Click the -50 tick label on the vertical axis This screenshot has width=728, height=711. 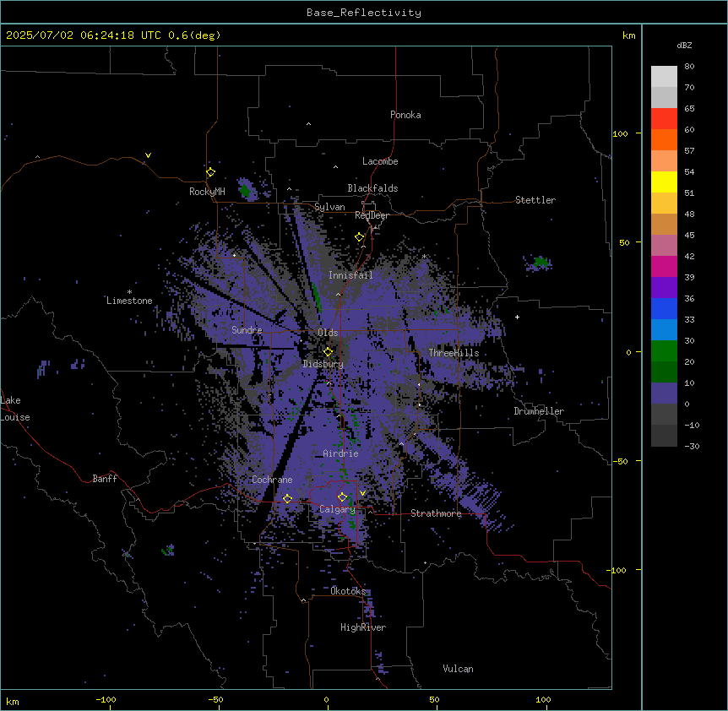620,461
